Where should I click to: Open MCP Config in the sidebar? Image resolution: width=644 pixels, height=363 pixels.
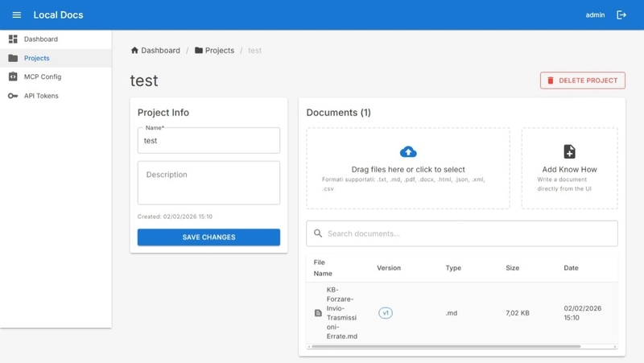[42, 76]
